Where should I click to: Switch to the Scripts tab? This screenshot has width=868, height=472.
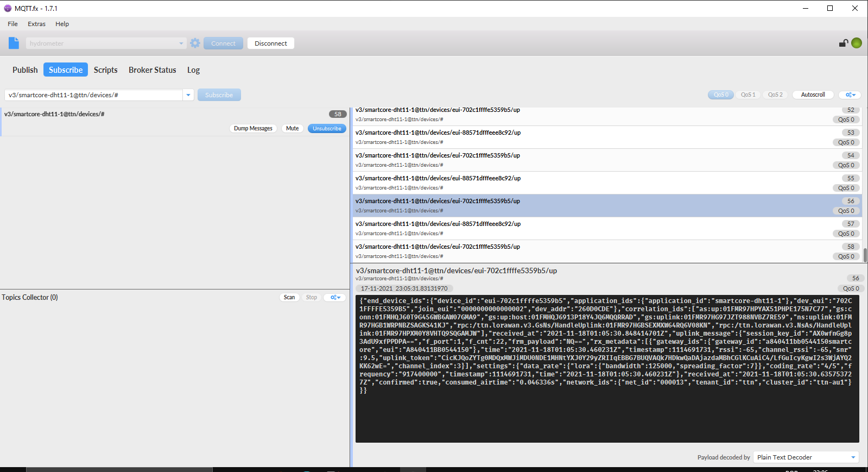coord(105,70)
